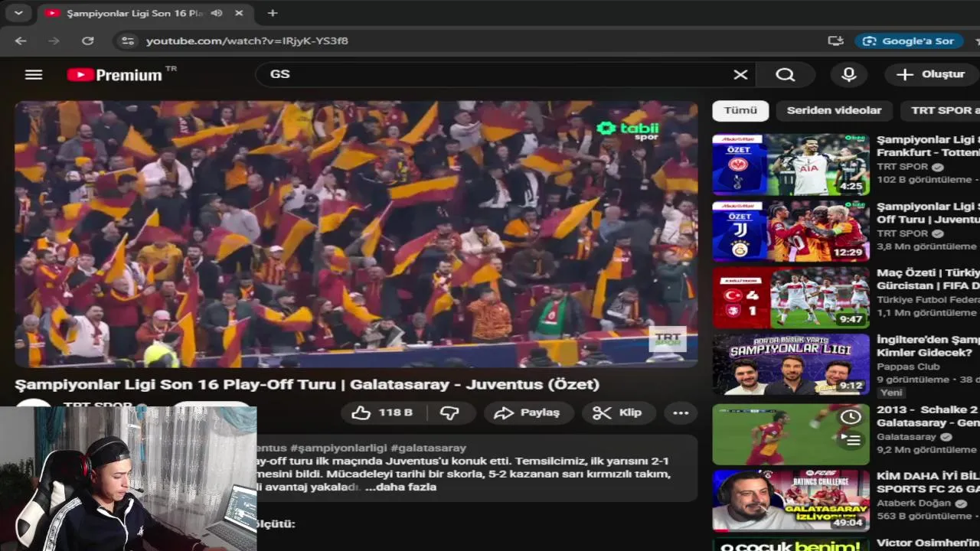Start voice search with microphone
The height and width of the screenshot is (551, 980).
click(x=848, y=74)
